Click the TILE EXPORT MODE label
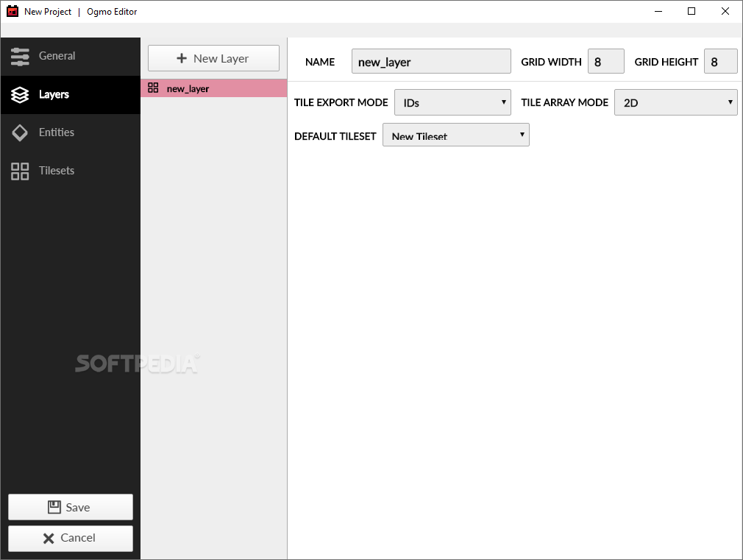Viewport: 743px width, 560px height. pyautogui.click(x=341, y=102)
